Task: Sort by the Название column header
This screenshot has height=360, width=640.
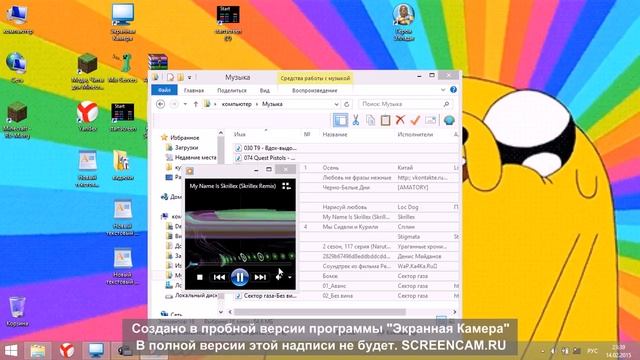Action: (335, 134)
